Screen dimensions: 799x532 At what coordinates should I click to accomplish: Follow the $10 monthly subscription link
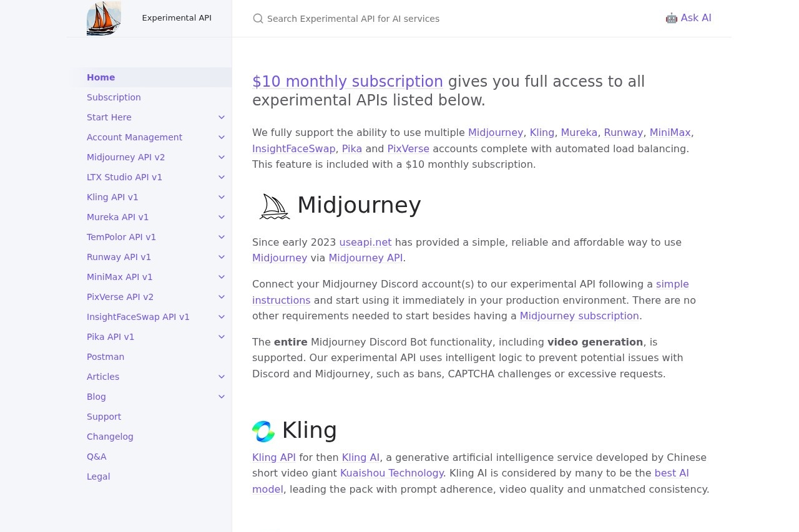(347, 82)
